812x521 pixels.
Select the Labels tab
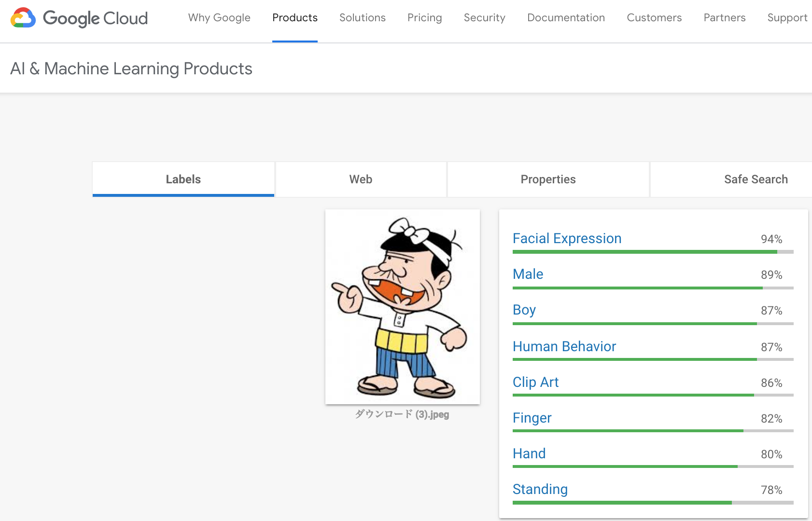point(183,179)
